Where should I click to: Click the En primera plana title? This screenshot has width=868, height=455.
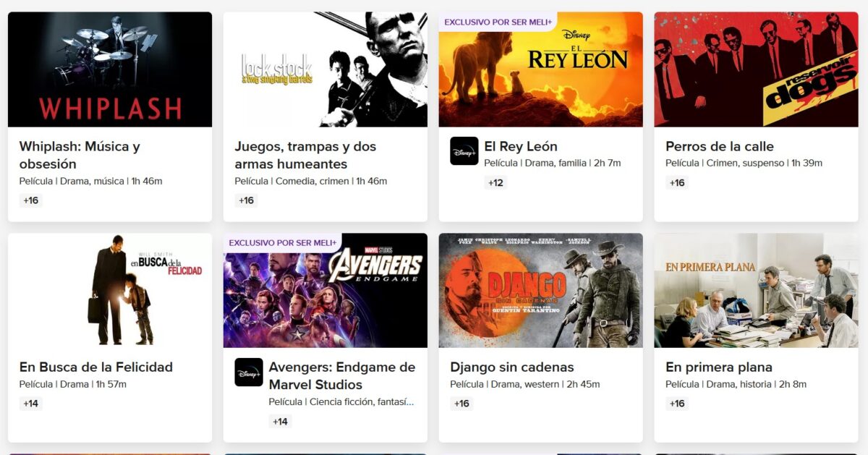[718, 367]
